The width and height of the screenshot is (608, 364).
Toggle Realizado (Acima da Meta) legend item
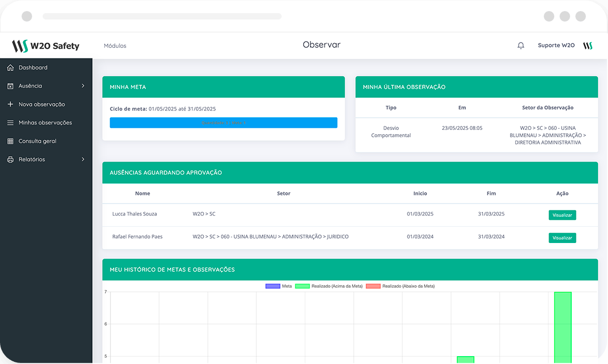[x=328, y=286]
